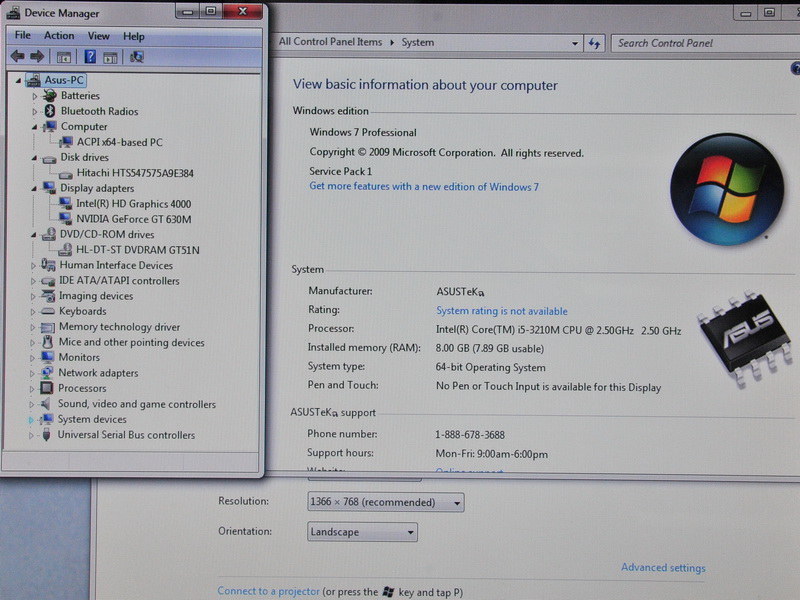
Task: Select ACPI x64-based PC entry
Action: [x=119, y=142]
